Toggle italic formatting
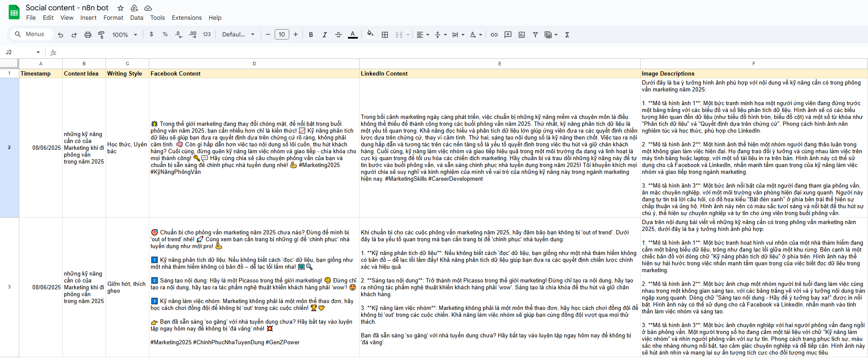This screenshot has width=868, height=358. point(325,35)
